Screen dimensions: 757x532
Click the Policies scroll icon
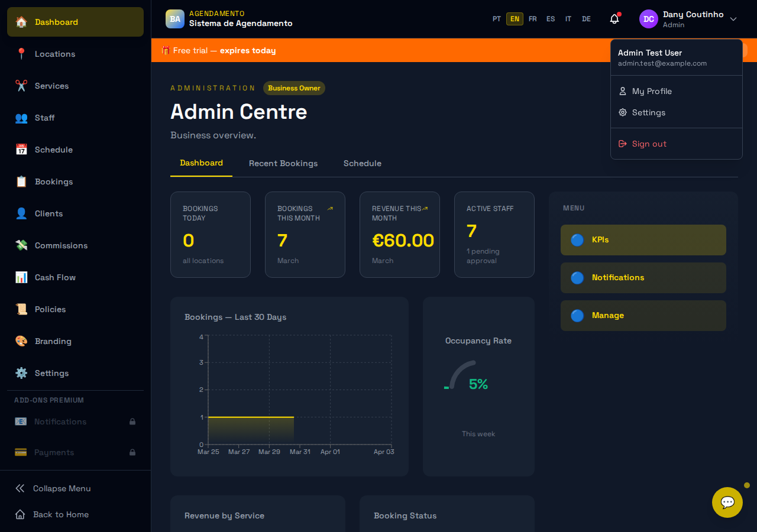21,309
